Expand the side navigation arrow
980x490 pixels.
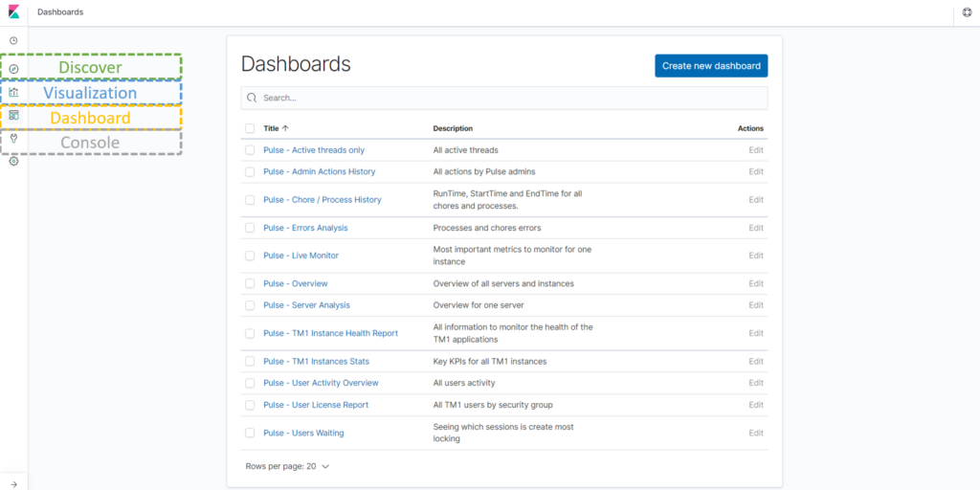pos(13,484)
